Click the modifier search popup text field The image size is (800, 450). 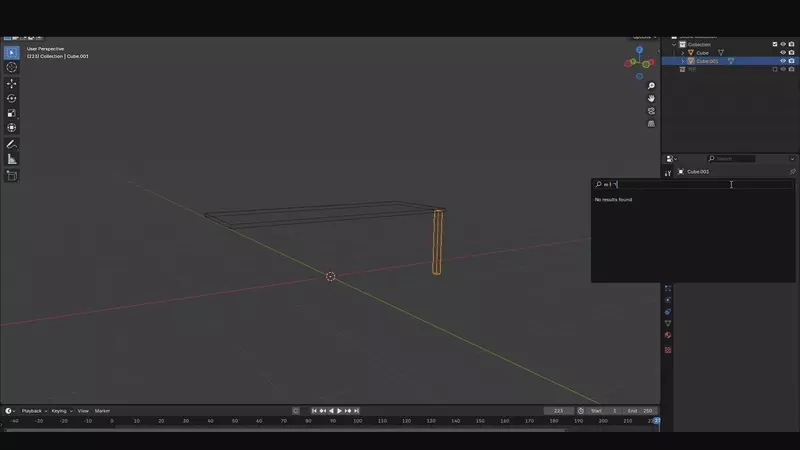pos(693,184)
